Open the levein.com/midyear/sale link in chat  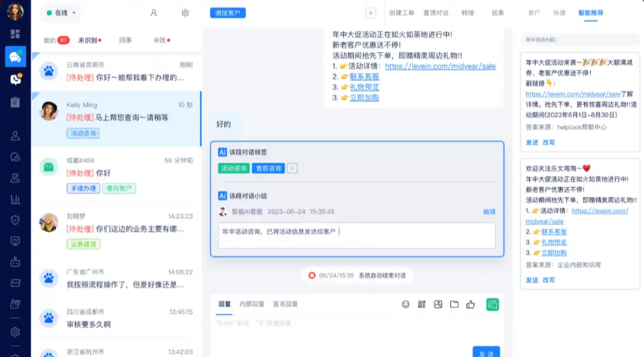point(440,66)
